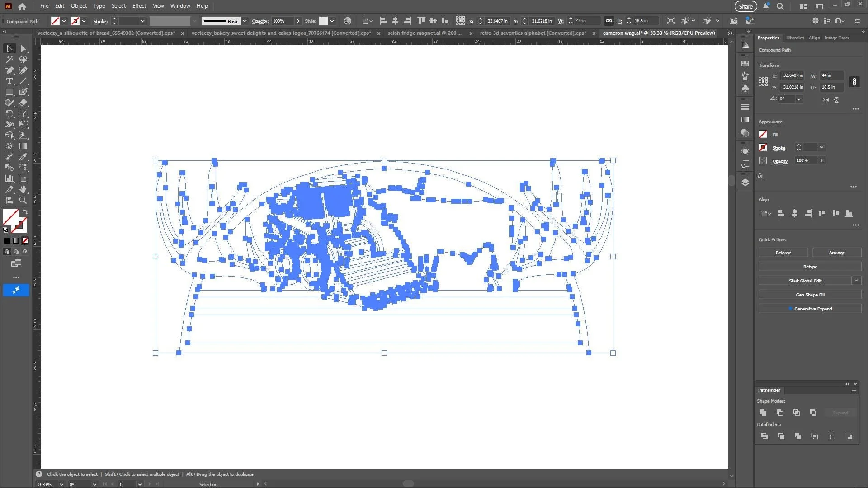Select the Zoom tool
Image resolution: width=868 pixels, height=488 pixels.
tap(24, 200)
